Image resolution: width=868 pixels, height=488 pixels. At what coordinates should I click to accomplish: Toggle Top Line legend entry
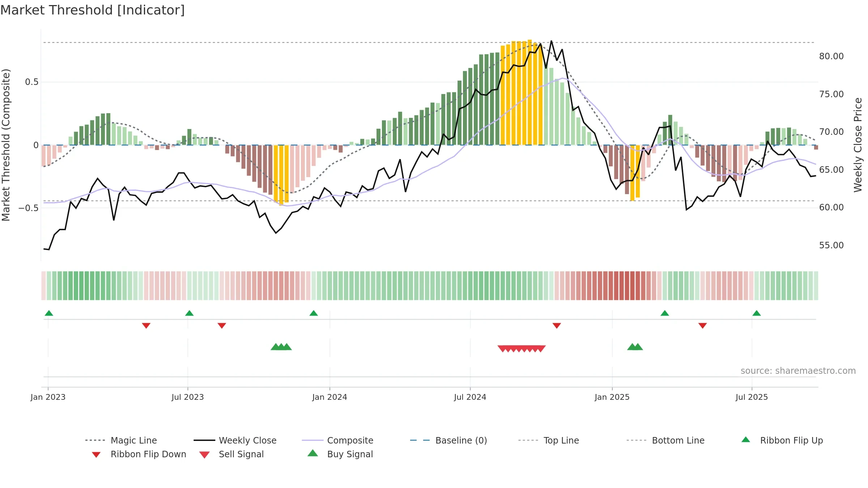pos(549,440)
